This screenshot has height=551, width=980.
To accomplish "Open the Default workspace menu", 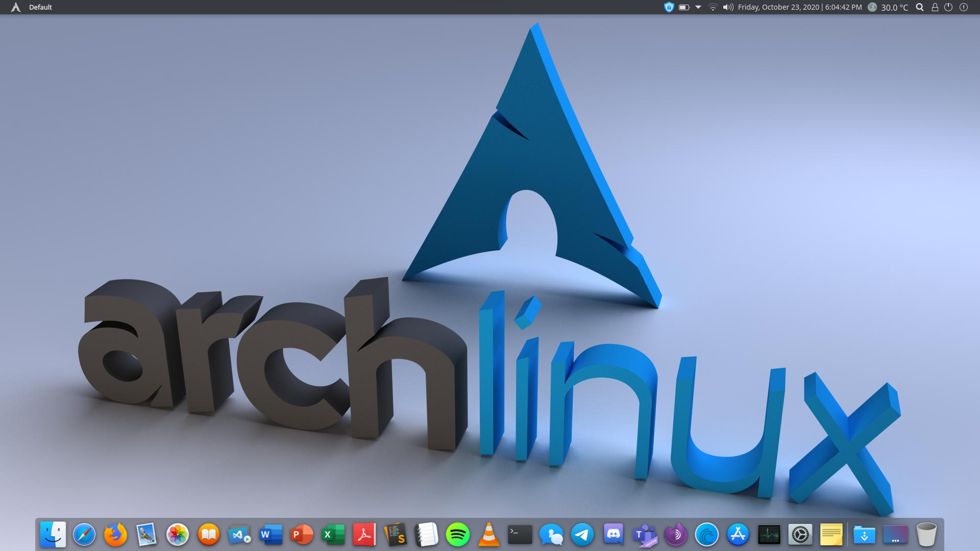I will coord(40,7).
